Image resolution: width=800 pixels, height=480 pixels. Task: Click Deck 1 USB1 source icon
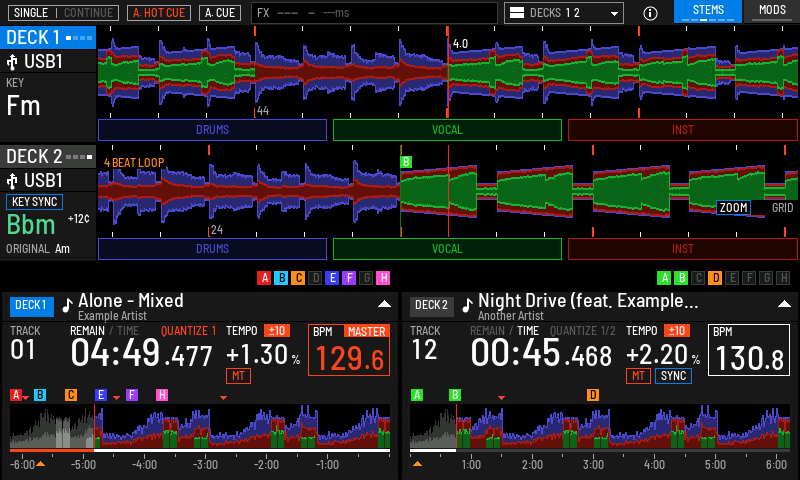click(x=12, y=62)
